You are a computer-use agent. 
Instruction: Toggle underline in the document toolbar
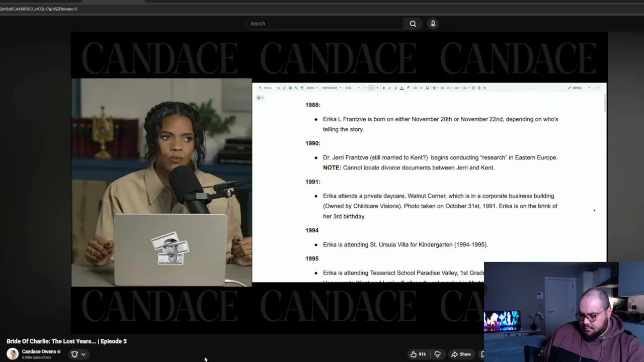tap(395, 88)
